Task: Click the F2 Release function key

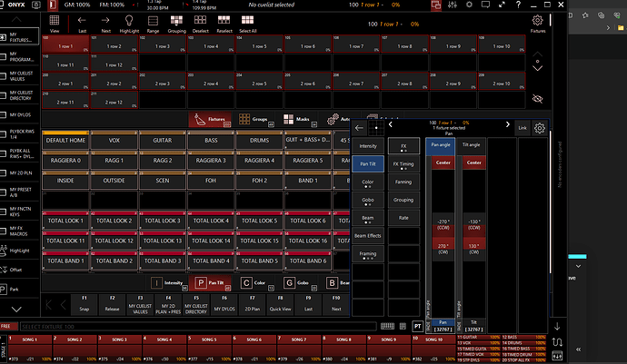Action: [x=112, y=304]
